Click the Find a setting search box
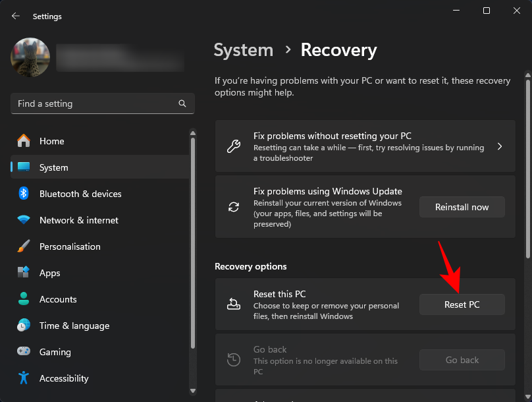The image size is (532, 402). tap(103, 103)
